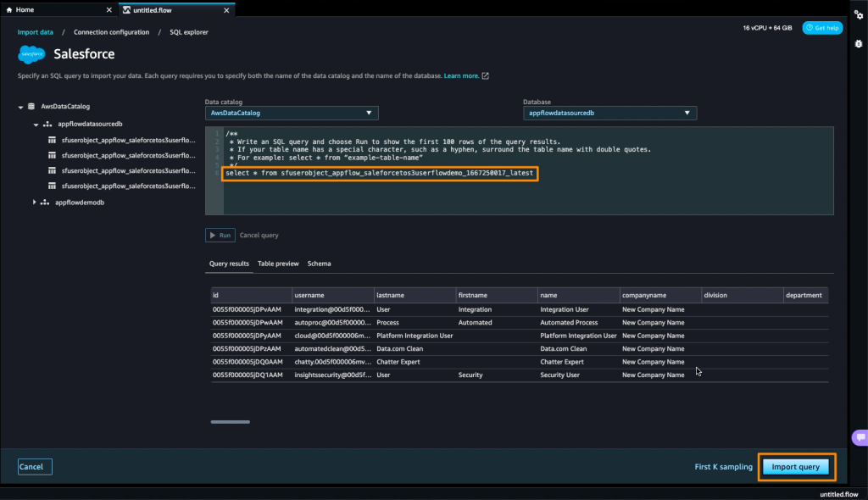Click the Import data breadcrumb link

[36, 32]
